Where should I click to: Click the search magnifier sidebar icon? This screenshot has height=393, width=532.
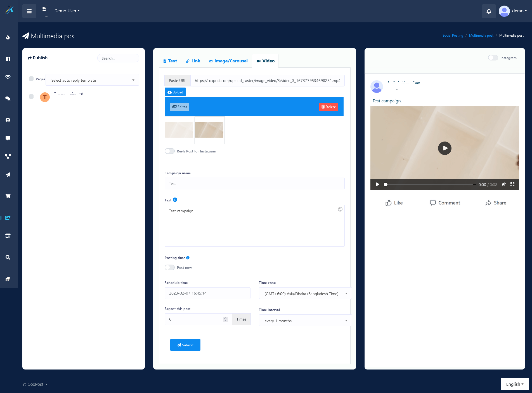(8, 257)
